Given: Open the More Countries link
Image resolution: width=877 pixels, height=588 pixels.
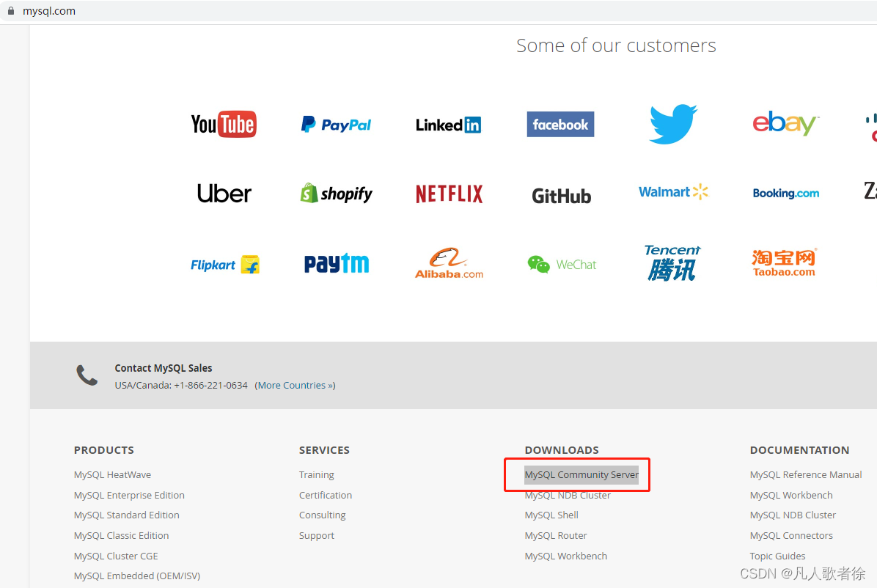Looking at the screenshot, I should click(x=296, y=386).
